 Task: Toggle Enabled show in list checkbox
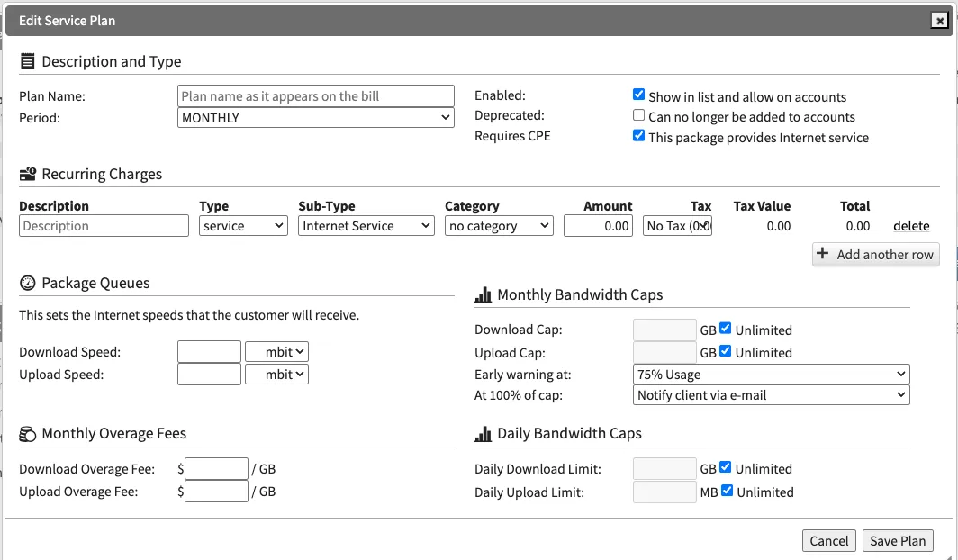(638, 95)
